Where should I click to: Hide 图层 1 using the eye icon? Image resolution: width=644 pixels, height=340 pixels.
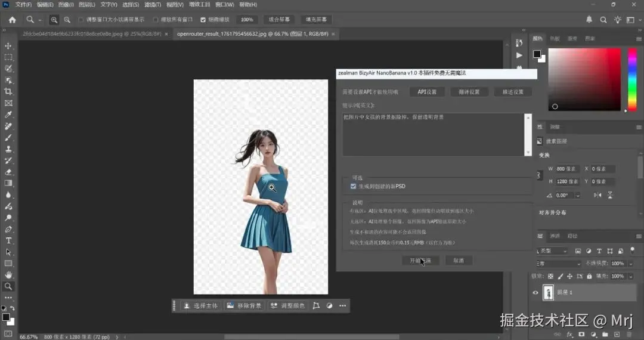535,292
